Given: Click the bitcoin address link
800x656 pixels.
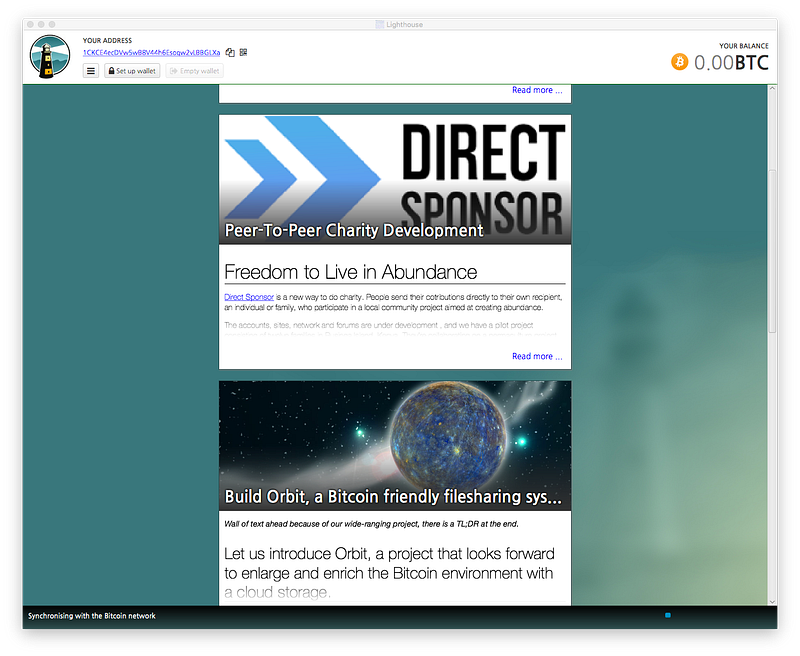Looking at the screenshot, I should (152, 53).
